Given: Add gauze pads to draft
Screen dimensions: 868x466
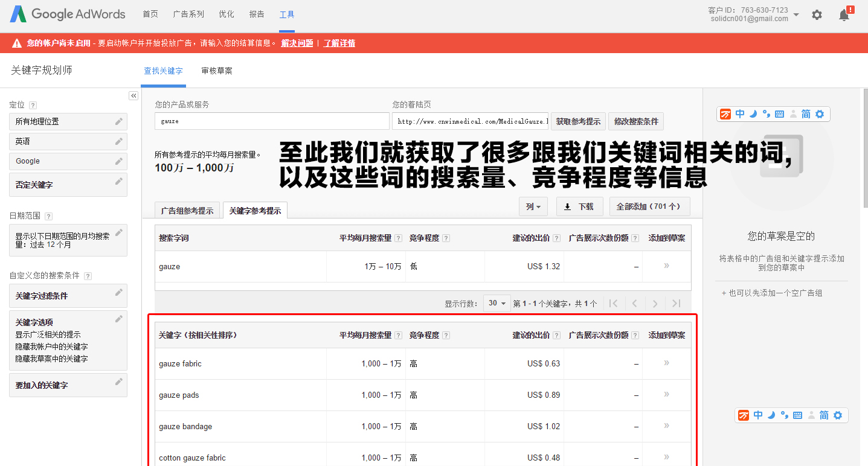Looking at the screenshot, I should (x=666, y=394).
